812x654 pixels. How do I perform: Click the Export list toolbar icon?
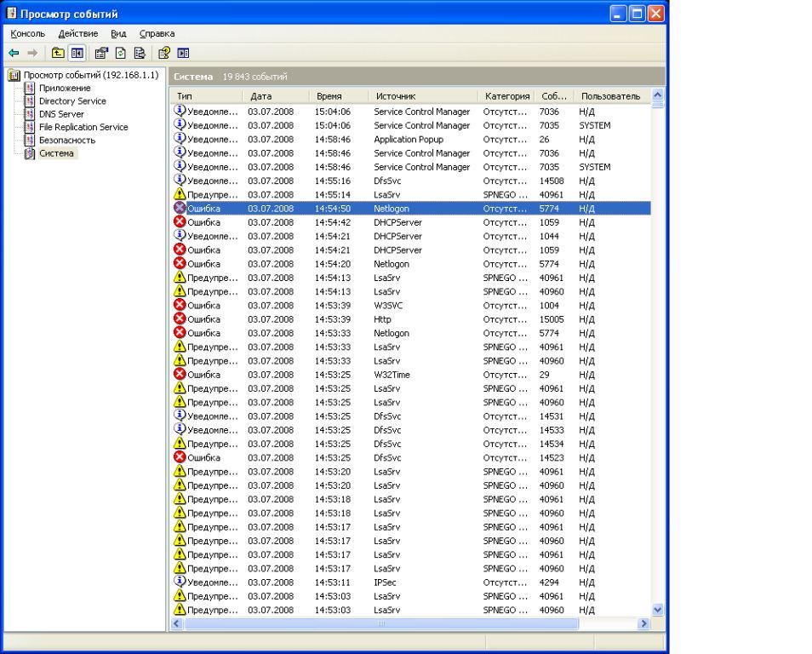point(140,53)
